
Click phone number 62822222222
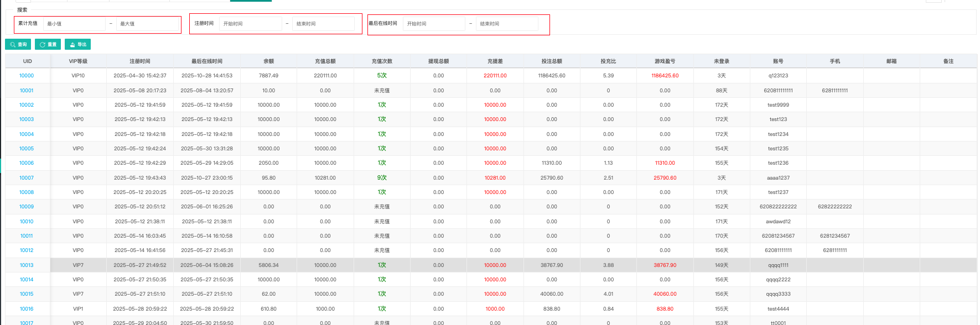tap(834, 207)
